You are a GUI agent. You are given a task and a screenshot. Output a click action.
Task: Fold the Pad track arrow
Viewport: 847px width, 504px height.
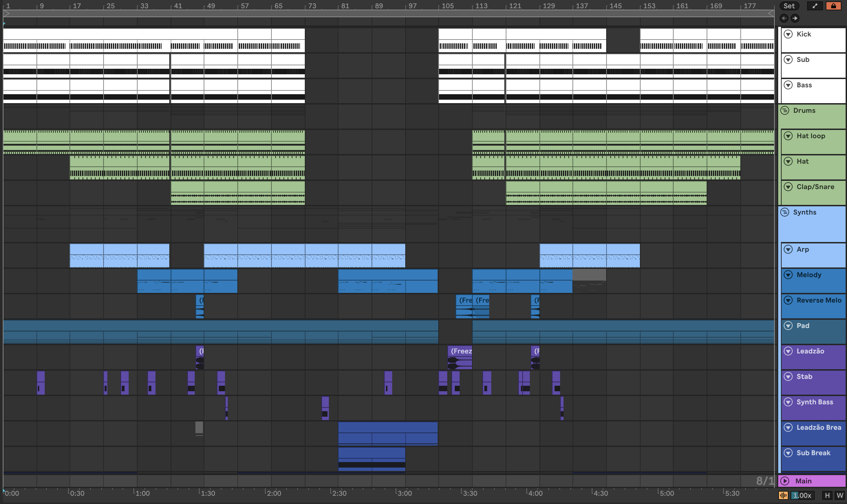788,326
